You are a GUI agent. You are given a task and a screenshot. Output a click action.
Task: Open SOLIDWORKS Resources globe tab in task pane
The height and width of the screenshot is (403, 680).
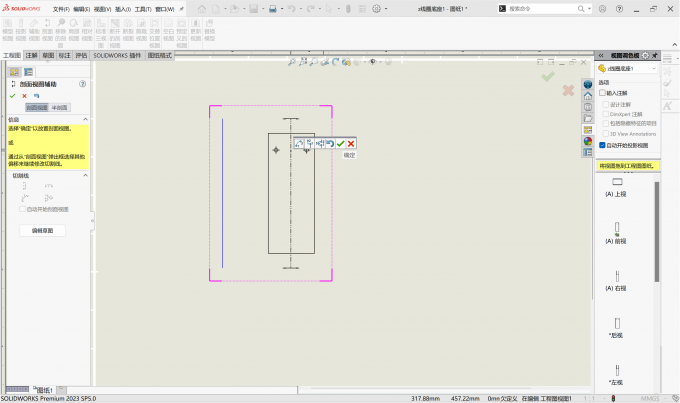point(588,84)
